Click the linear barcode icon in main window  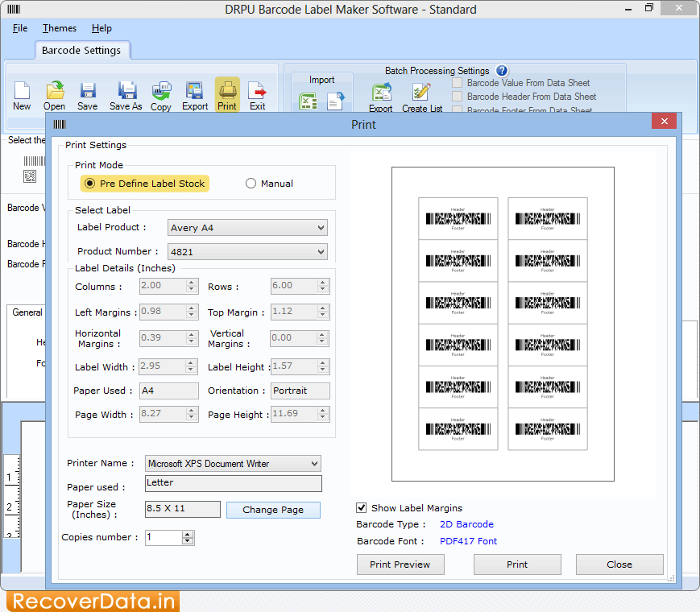(35, 161)
